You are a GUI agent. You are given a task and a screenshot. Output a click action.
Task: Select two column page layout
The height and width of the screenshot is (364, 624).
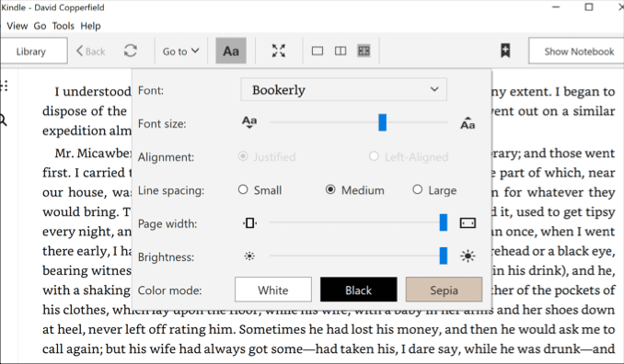pyautogui.click(x=341, y=51)
